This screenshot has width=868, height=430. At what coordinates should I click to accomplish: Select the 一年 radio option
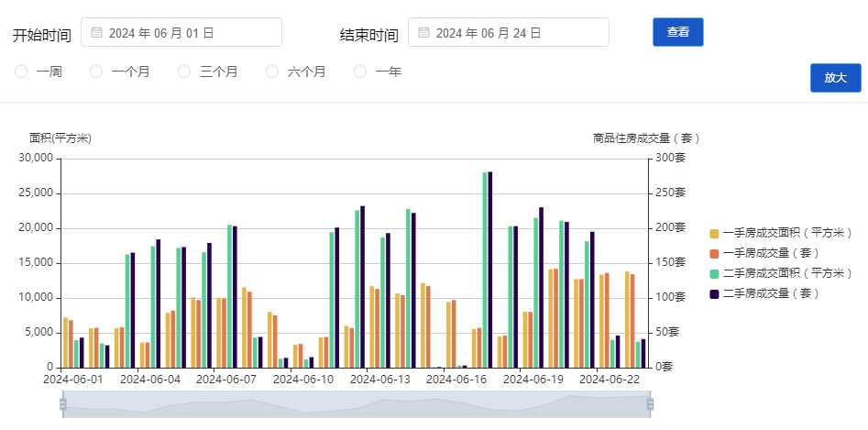(360, 72)
